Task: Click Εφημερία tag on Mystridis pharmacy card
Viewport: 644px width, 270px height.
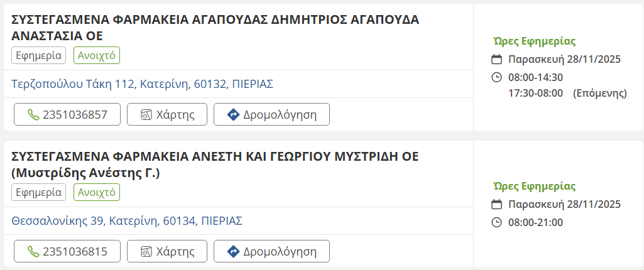Action: pyautogui.click(x=39, y=192)
